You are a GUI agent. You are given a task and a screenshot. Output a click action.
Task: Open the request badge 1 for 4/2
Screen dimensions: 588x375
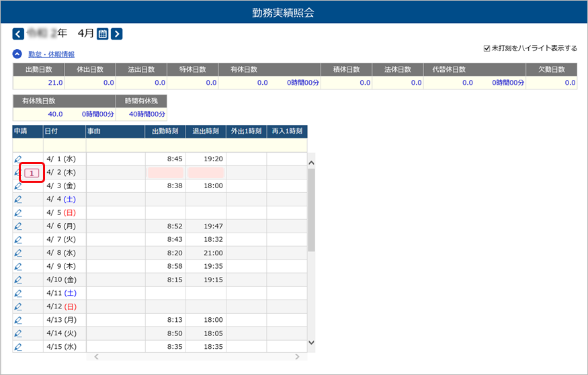point(32,173)
